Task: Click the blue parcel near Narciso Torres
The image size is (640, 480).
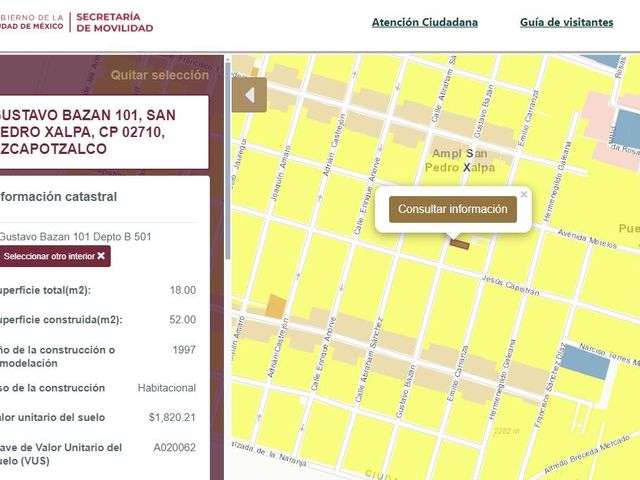Action: [x=586, y=362]
